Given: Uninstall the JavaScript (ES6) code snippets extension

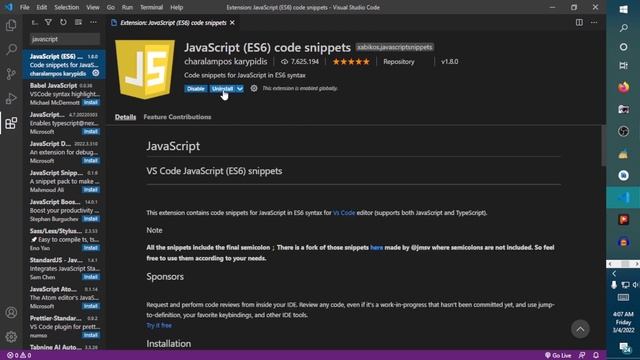Looking at the screenshot, I should click(222, 89).
